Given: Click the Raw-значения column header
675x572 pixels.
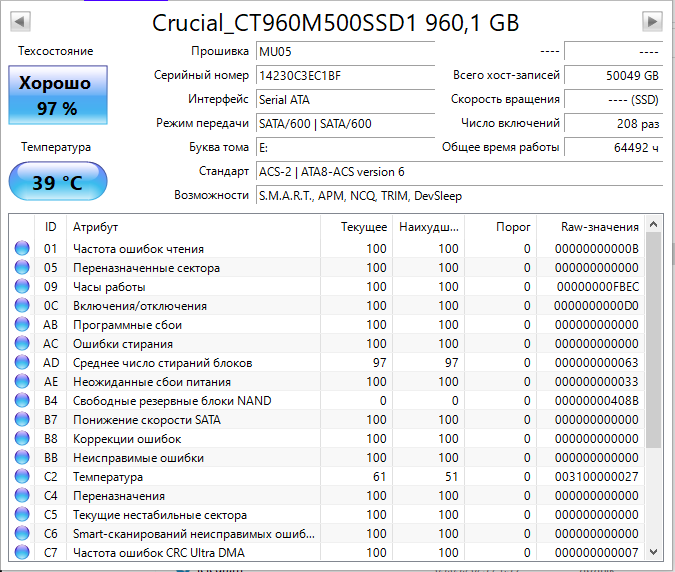Looking at the screenshot, I should point(590,227).
